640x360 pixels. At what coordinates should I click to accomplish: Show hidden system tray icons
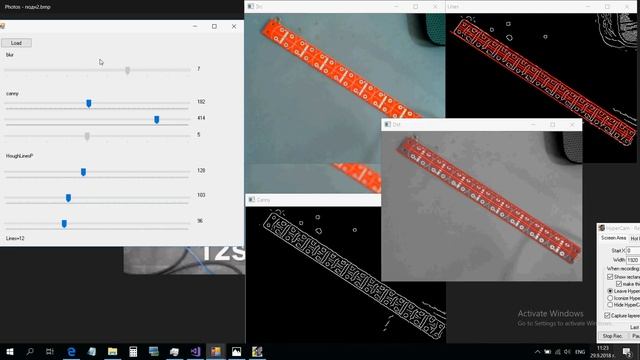[537, 352]
